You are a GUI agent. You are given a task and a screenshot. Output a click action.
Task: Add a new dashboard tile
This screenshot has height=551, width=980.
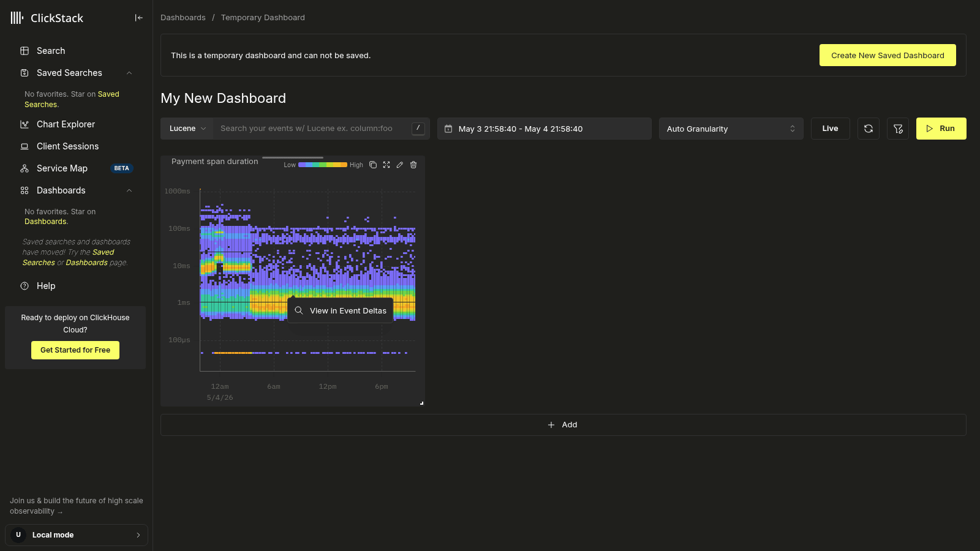click(x=563, y=425)
